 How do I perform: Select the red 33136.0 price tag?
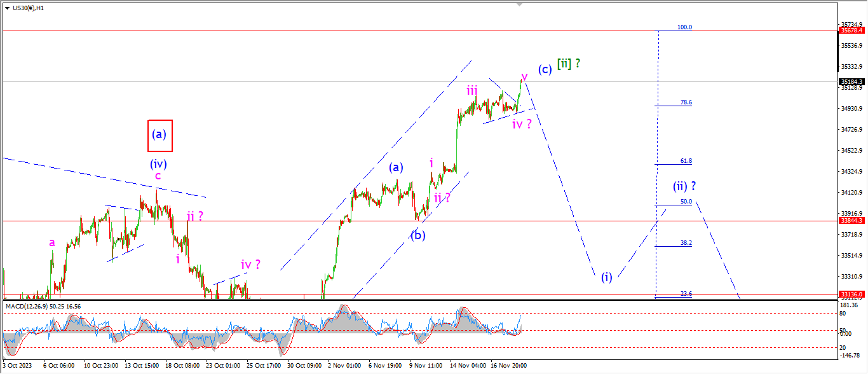click(x=852, y=294)
